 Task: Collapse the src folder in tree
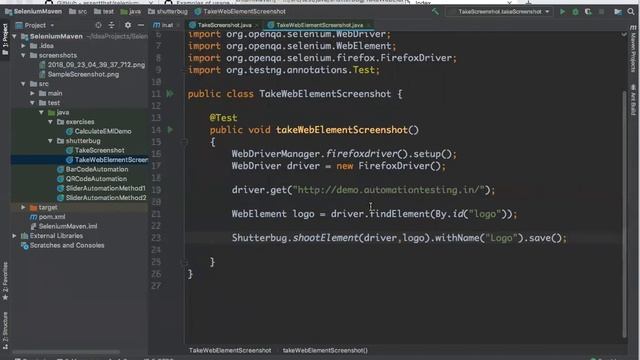click(24, 84)
